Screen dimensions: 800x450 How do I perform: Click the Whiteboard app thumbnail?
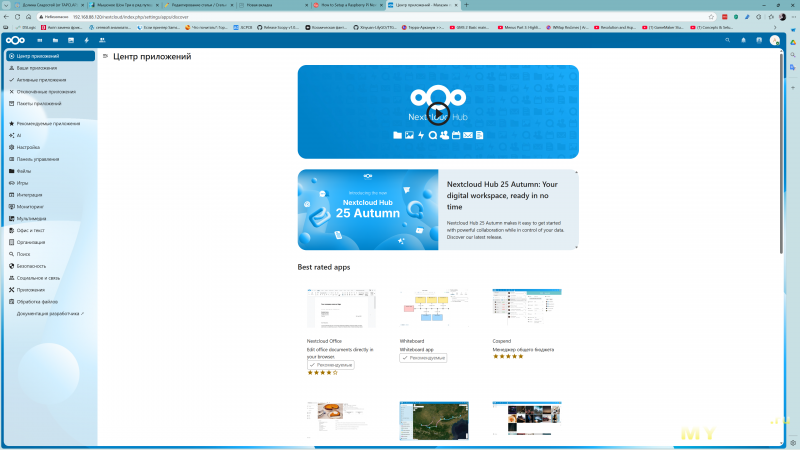[433, 308]
